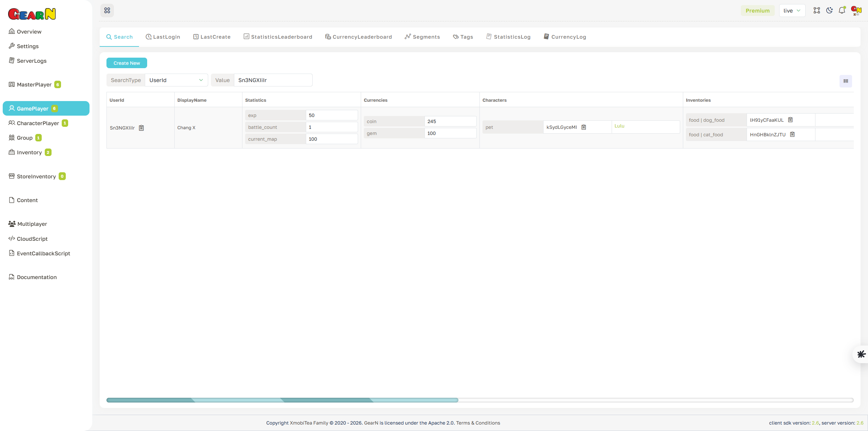
Task: Open the Segments tab
Action: (422, 37)
